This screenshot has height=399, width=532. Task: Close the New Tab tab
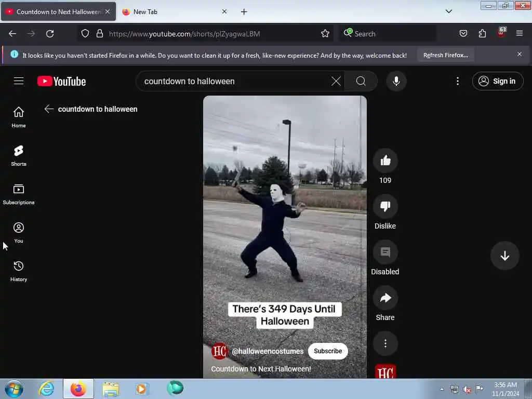[x=224, y=11]
